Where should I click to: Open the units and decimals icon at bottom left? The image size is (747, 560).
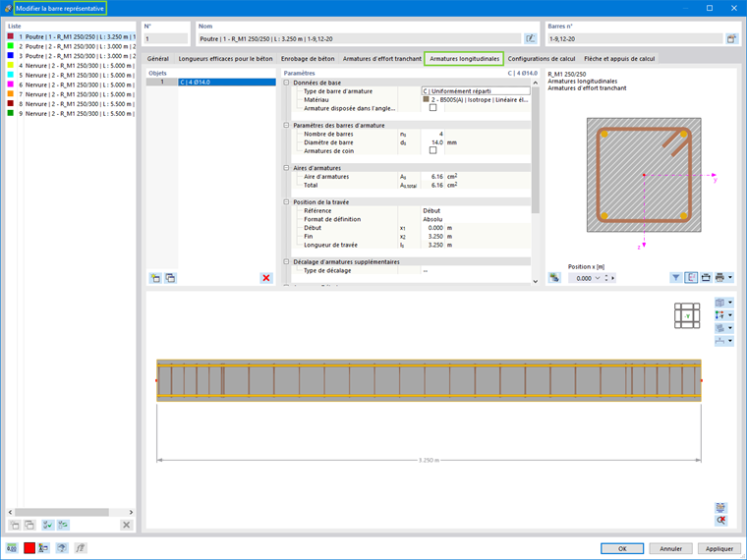click(12, 548)
